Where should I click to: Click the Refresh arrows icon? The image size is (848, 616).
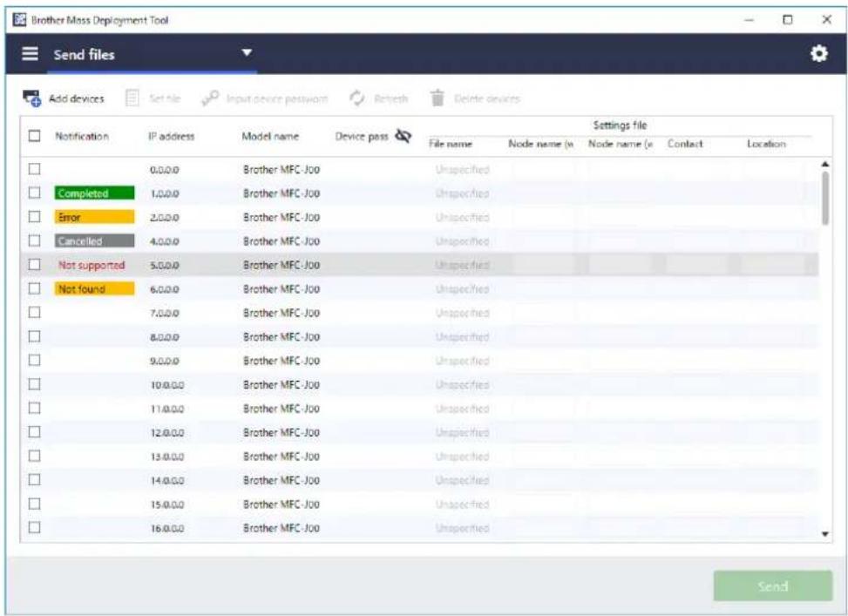[x=357, y=98]
